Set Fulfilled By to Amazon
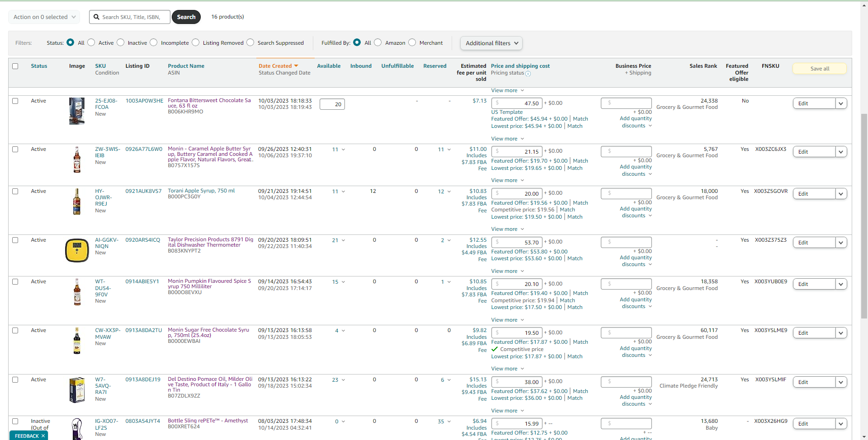Viewport: 868px width, 440px height. coord(378,42)
